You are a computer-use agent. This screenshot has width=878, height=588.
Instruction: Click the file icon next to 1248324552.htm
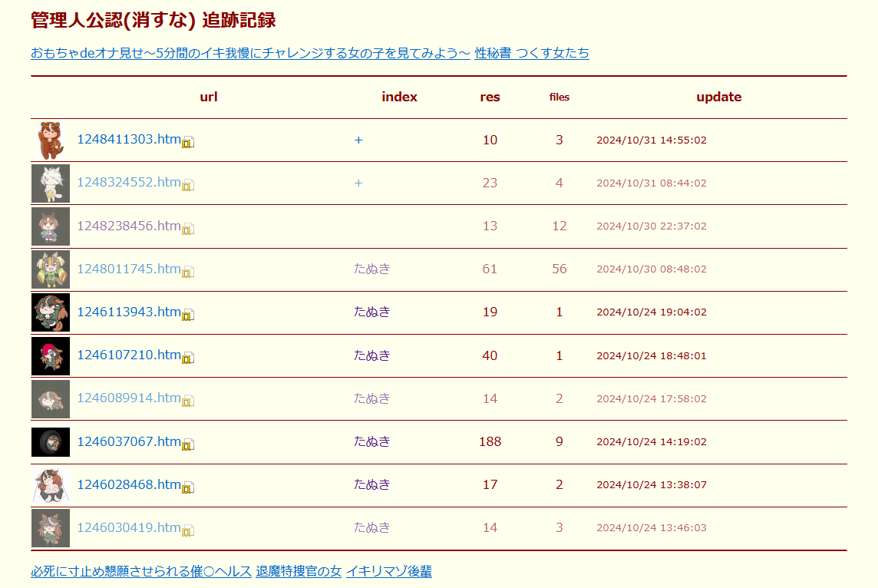pyautogui.click(x=188, y=185)
